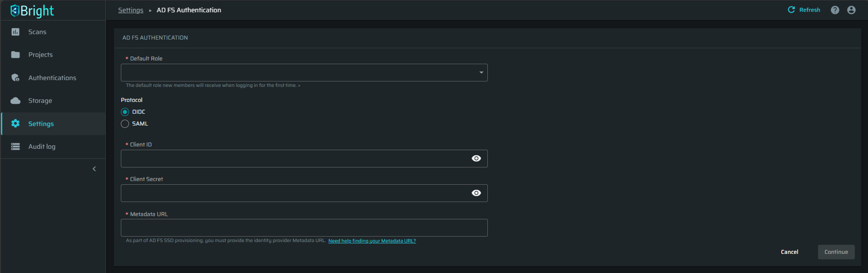Image resolution: width=868 pixels, height=273 pixels.
Task: Select the SAML protocol radio button
Action: click(125, 124)
